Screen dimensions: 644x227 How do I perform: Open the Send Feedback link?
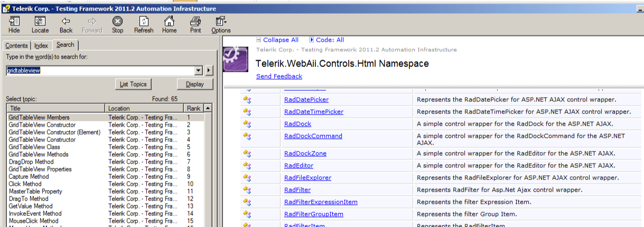[x=279, y=77]
